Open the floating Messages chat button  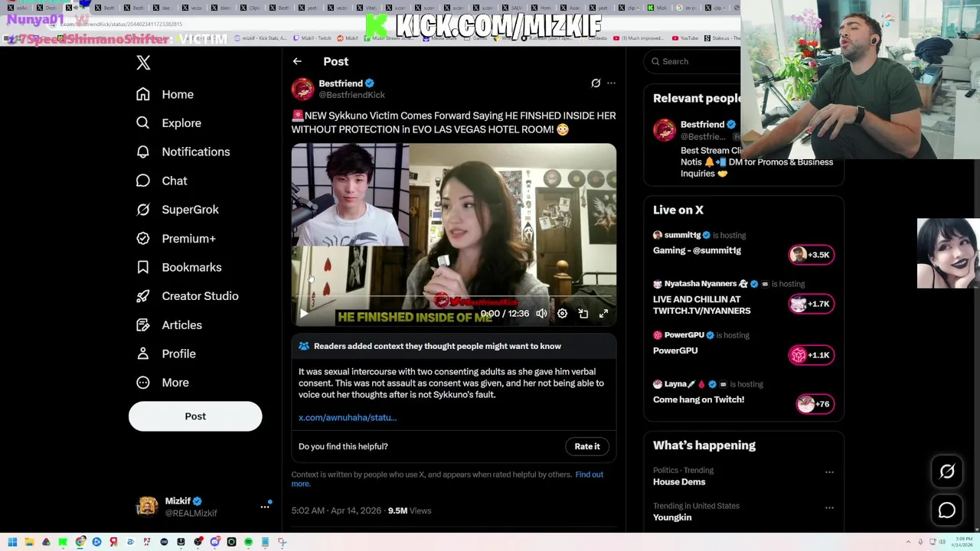(947, 510)
